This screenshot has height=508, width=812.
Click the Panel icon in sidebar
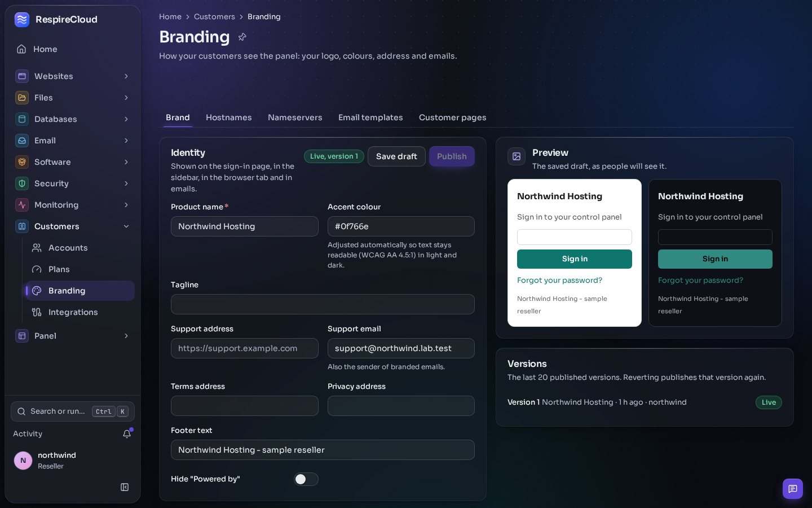coord(22,336)
